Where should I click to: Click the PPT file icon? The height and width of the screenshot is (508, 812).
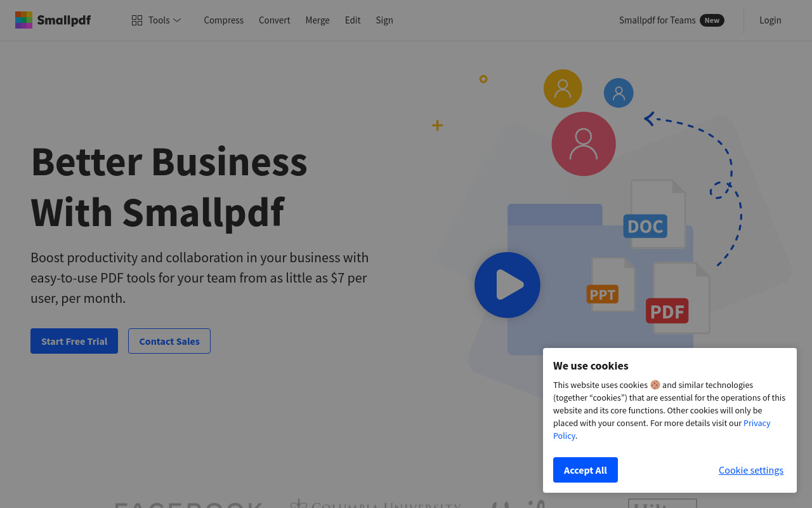point(611,285)
